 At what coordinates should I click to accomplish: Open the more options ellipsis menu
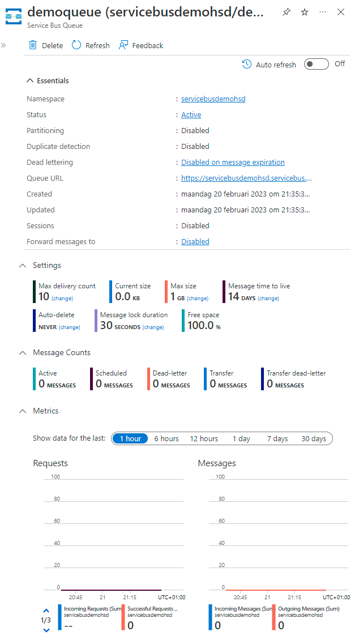point(322,12)
